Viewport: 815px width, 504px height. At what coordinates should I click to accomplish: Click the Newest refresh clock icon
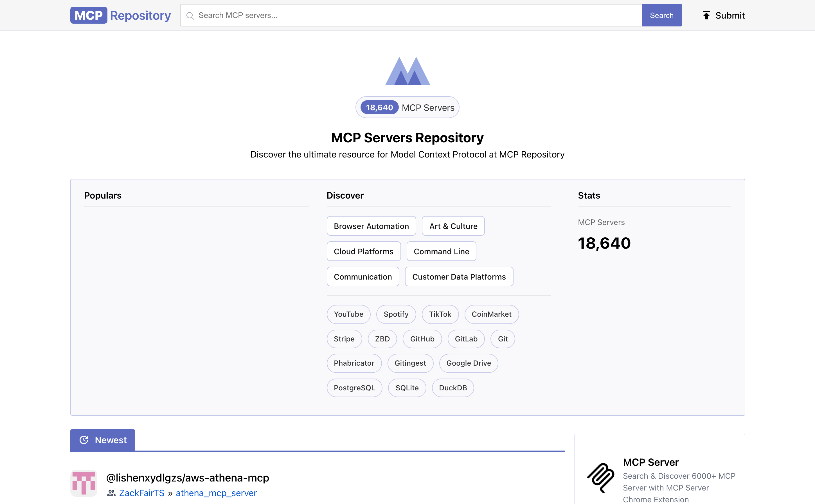coord(84,440)
